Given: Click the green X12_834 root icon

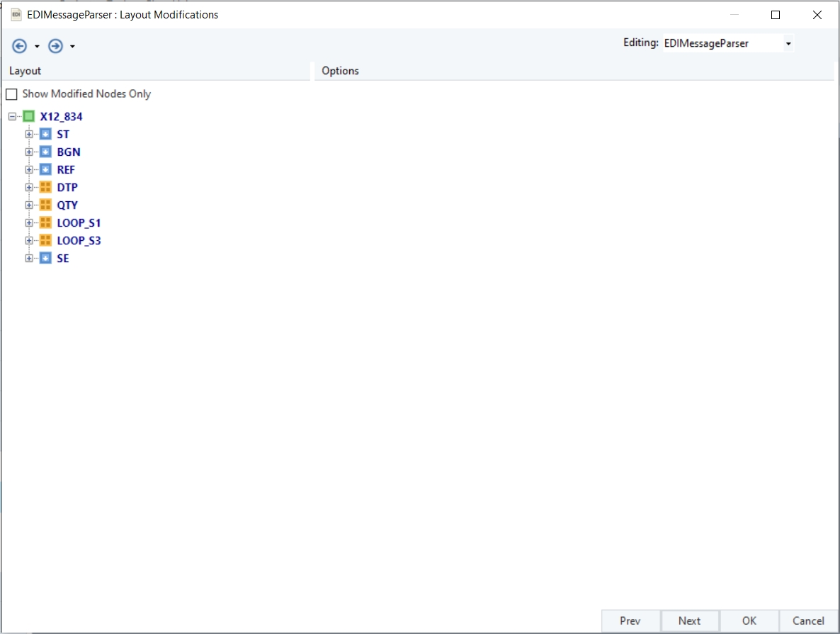Looking at the screenshot, I should pos(29,116).
